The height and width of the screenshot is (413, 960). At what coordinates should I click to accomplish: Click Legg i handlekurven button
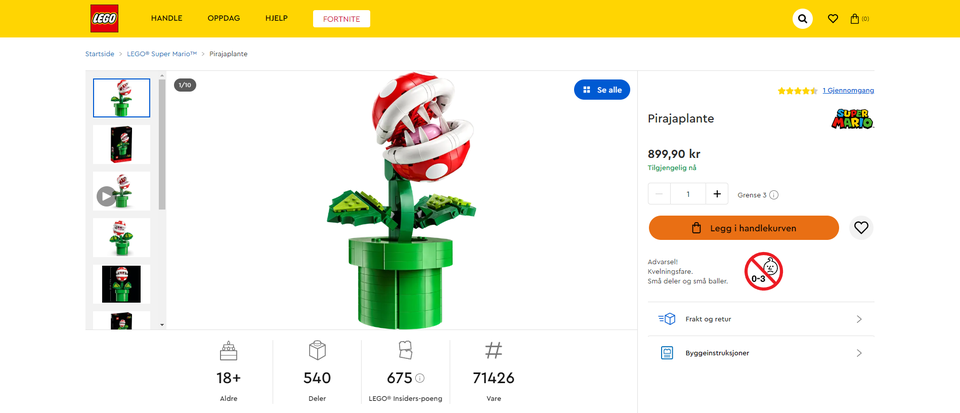(743, 228)
